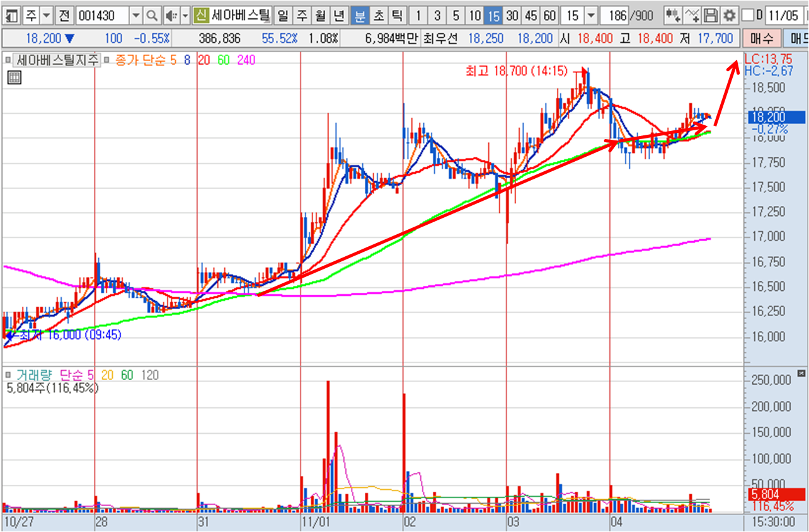Select the 월 monthly chart period
Viewport: 809px width, 532px height.
321,14
